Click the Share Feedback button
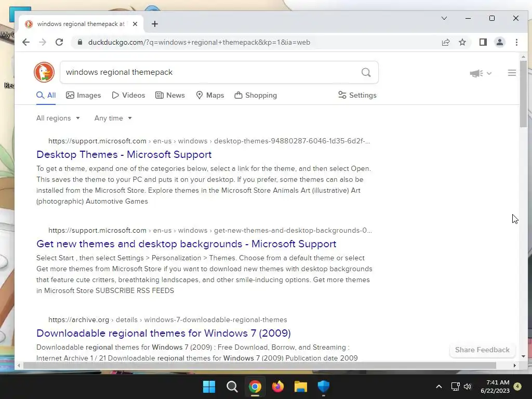532x399 pixels. [x=482, y=350]
